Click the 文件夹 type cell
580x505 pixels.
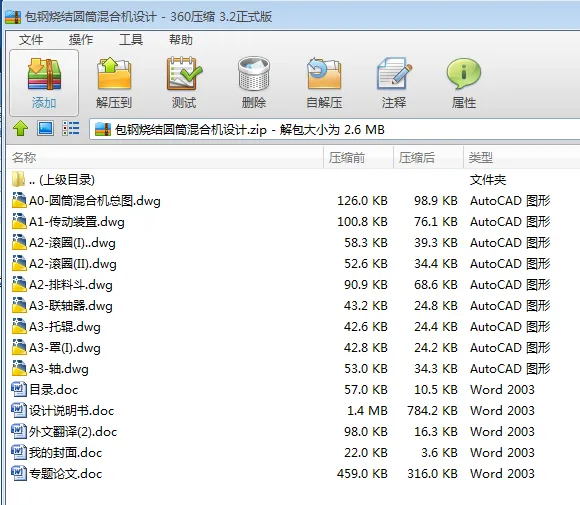pyautogui.click(x=488, y=180)
